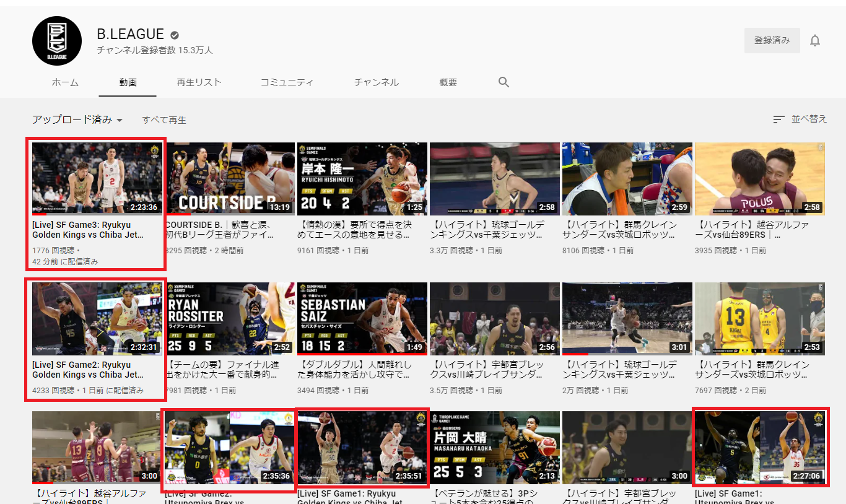Open the 再生リスト tab
This screenshot has height=504, width=846.
[x=199, y=82]
